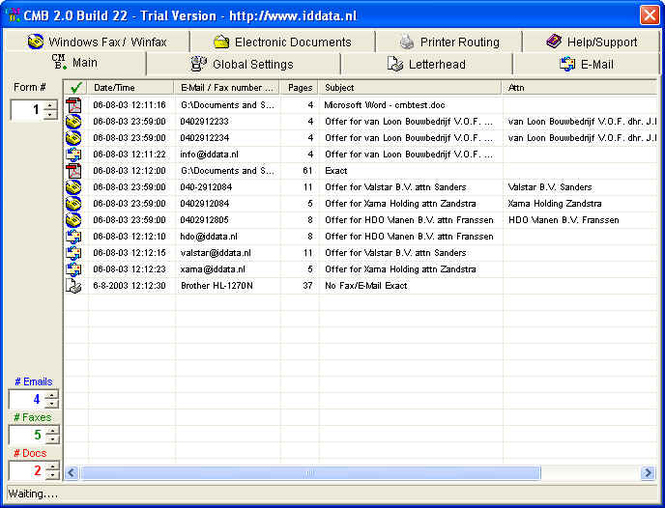Select the 'Brother HL-1270N' cell
665x508 pixels.
point(217,286)
